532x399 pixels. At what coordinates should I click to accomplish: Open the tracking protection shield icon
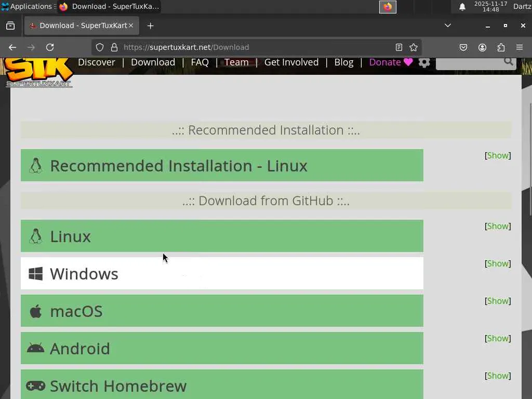(99, 47)
